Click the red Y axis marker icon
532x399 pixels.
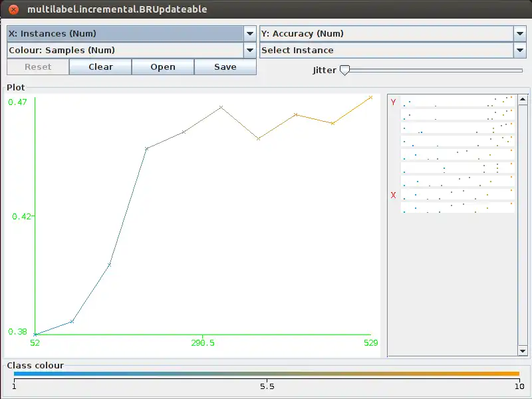tap(393, 103)
